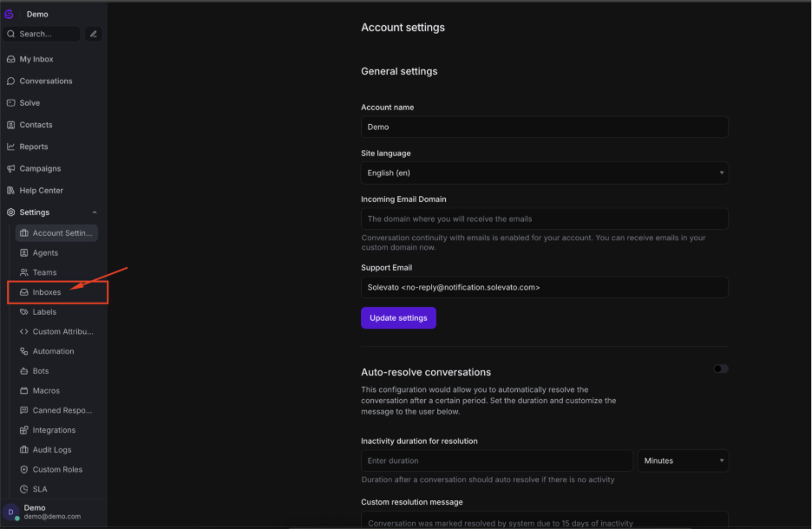
Task: Click the sidebar Search box
Action: [x=42, y=34]
